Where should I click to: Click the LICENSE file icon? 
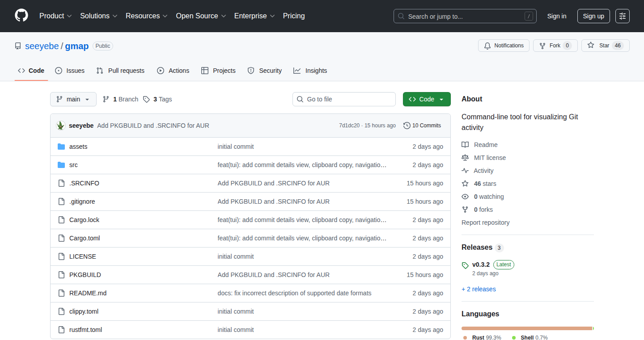[x=61, y=256]
